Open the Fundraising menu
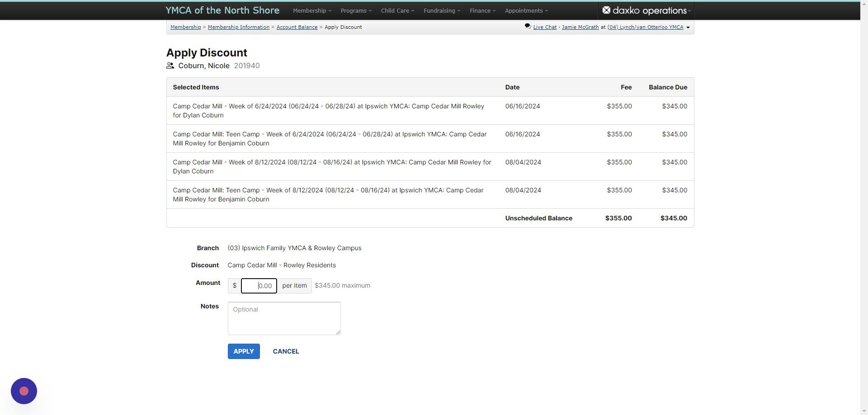This screenshot has height=415, width=868. tap(442, 10)
